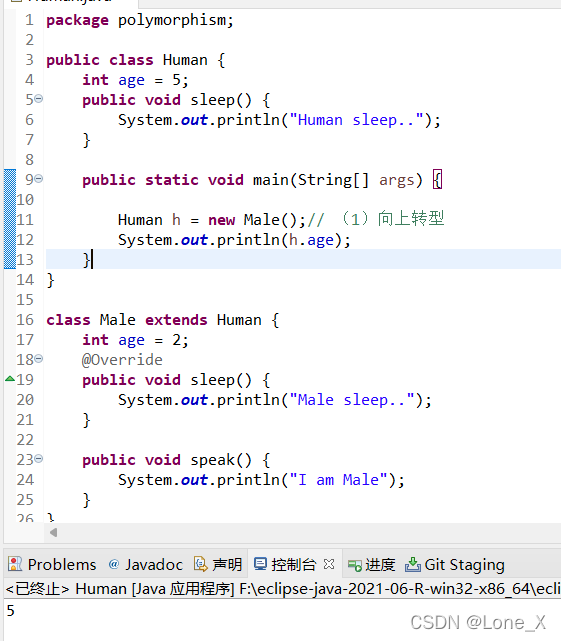Click the @Override annotation

pos(122,360)
